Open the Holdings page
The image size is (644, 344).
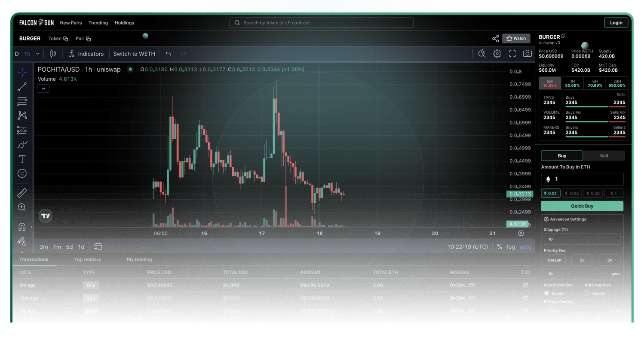point(124,23)
